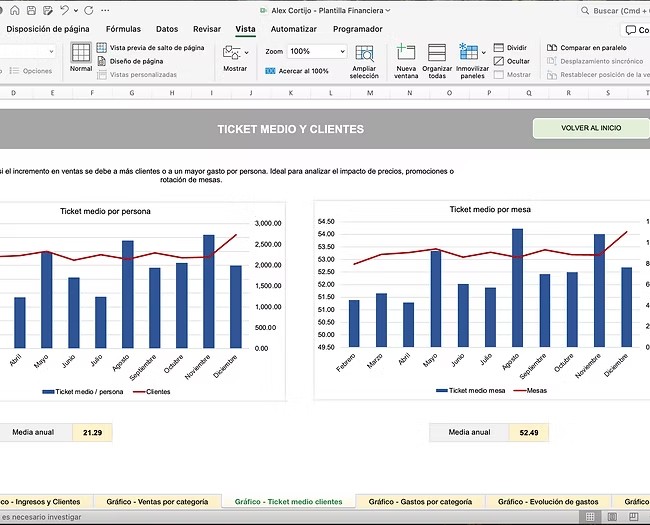This screenshot has width=650, height=525.
Task: Open the Fórmulas ribbon tab
Action: [x=123, y=29]
